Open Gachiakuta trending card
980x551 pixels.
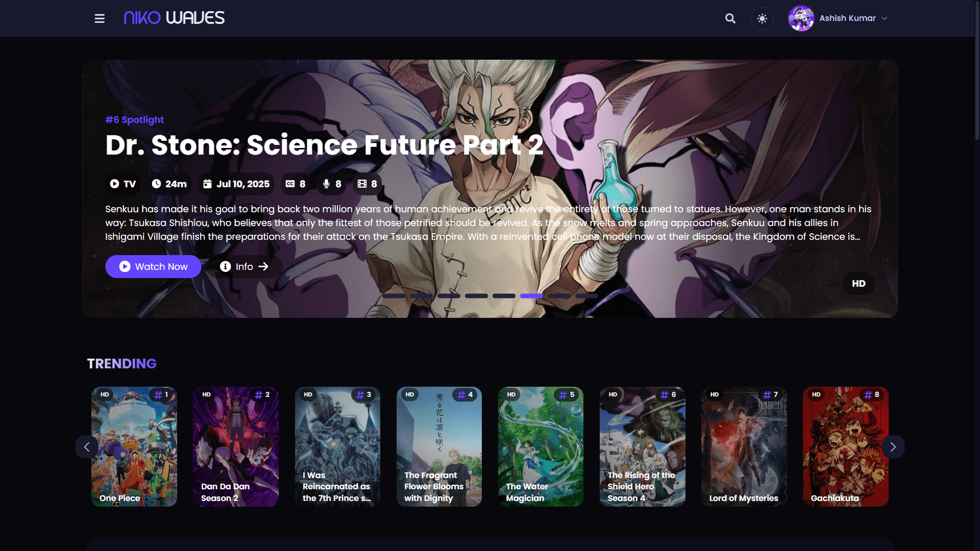pos(846,446)
